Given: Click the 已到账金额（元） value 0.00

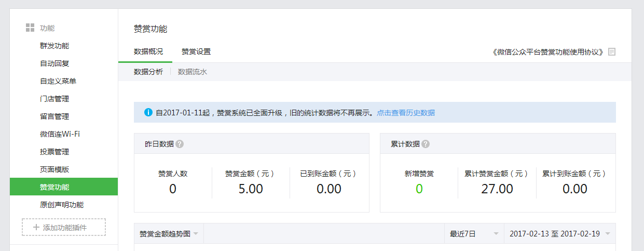Looking at the screenshot, I should tap(329, 189).
